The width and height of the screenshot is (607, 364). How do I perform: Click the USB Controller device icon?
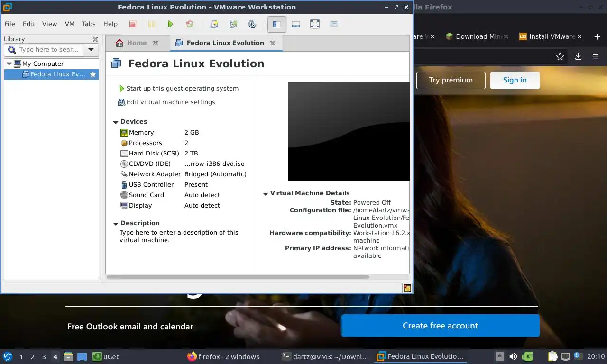pos(124,185)
